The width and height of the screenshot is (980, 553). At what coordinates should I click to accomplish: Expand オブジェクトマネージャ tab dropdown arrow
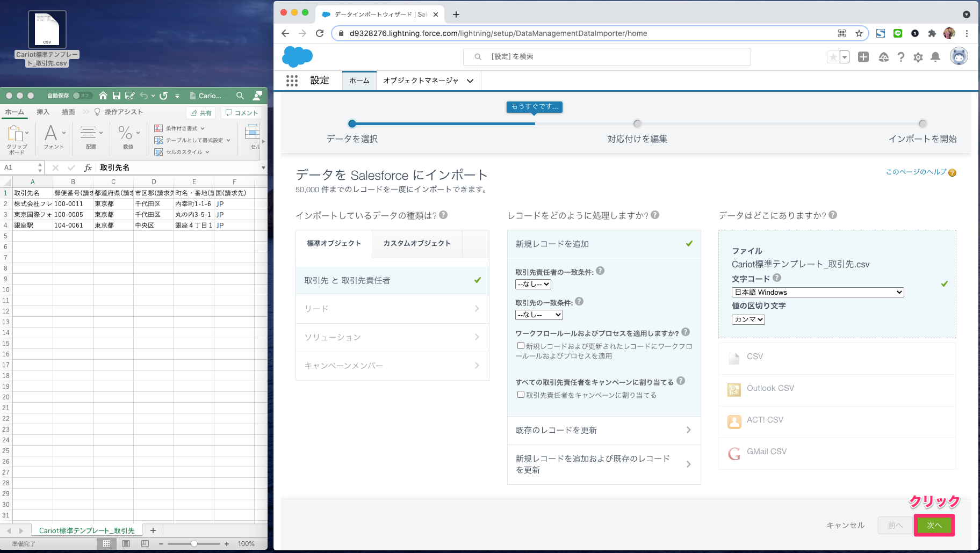[470, 81]
